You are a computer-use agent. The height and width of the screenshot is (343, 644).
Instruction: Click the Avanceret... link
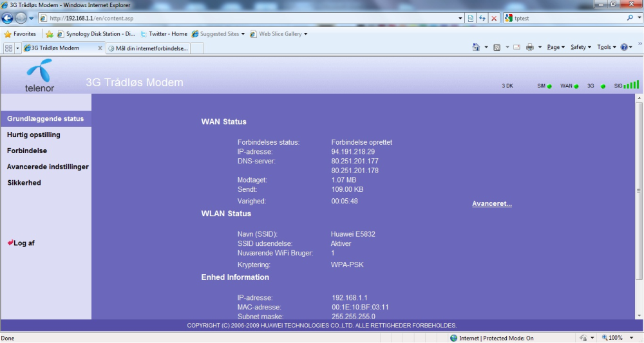[491, 203]
